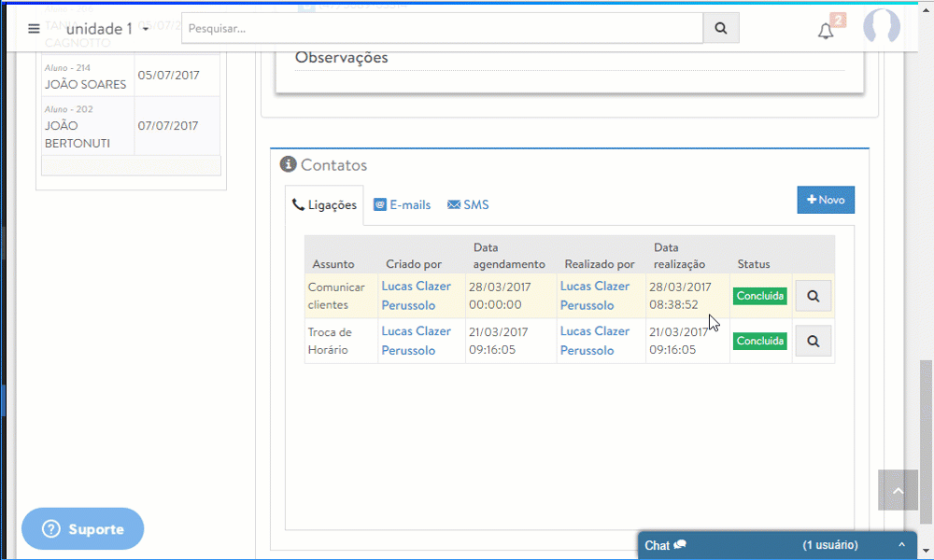Screen dimensions: 934x560
Task: Open the user avatar profile menu
Action: point(881,28)
